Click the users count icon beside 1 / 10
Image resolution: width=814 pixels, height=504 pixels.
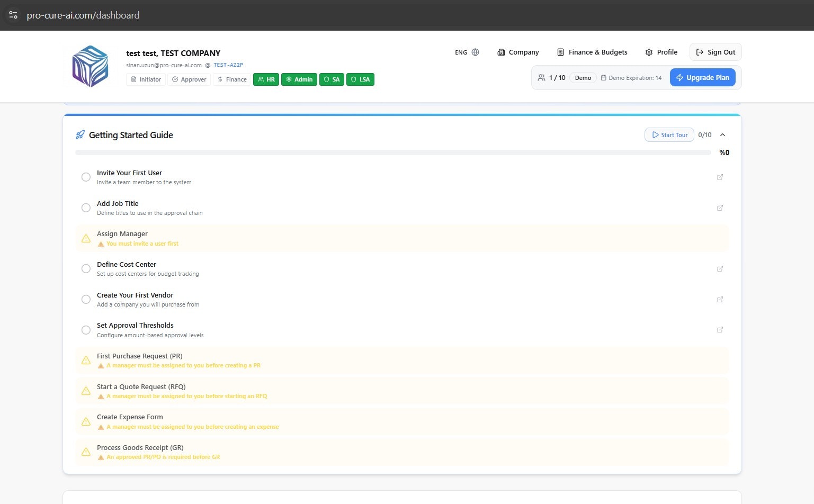[x=541, y=78]
